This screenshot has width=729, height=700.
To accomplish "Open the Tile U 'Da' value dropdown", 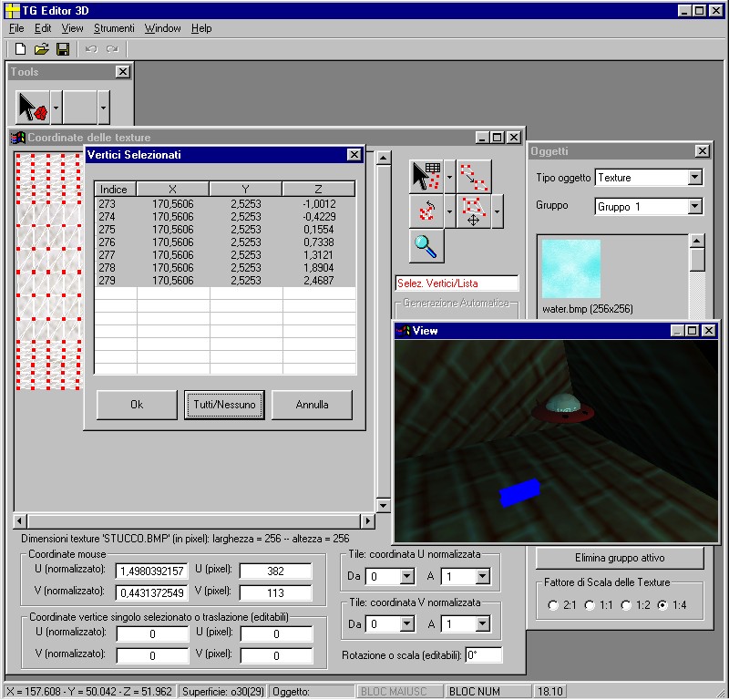I will pos(406,576).
